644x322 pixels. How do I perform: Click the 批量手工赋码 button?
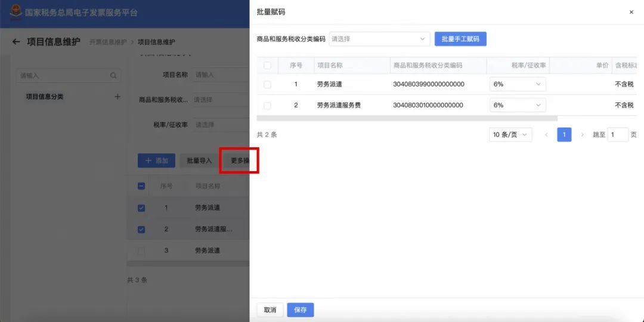point(460,39)
